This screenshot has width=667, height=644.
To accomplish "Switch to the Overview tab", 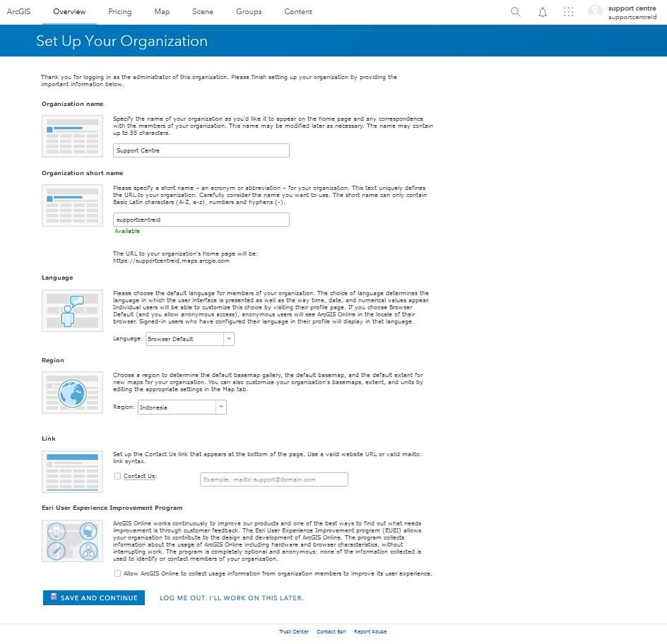I will (x=69, y=11).
